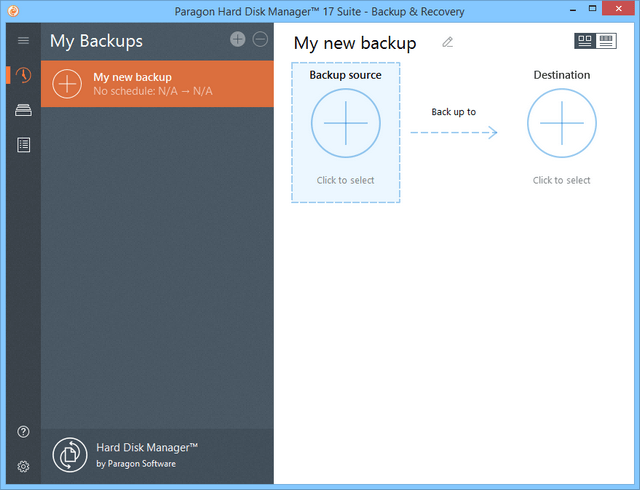Click the help question mark icon
The height and width of the screenshot is (490, 640).
(x=23, y=432)
